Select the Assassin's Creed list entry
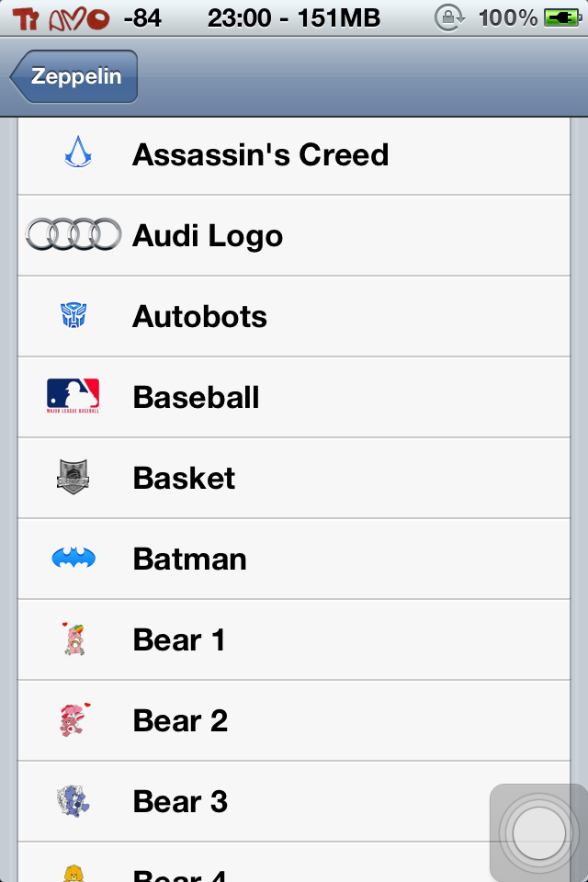 [x=294, y=154]
